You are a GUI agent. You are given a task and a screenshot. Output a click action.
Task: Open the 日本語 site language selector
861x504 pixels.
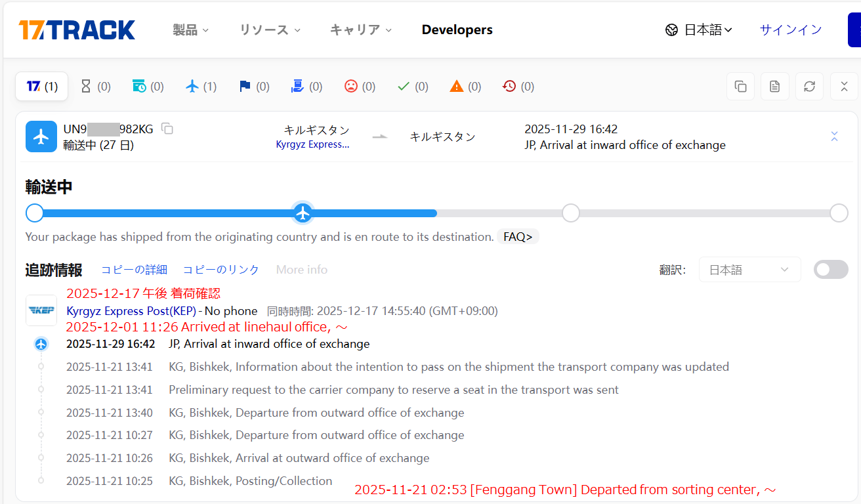[x=699, y=30]
